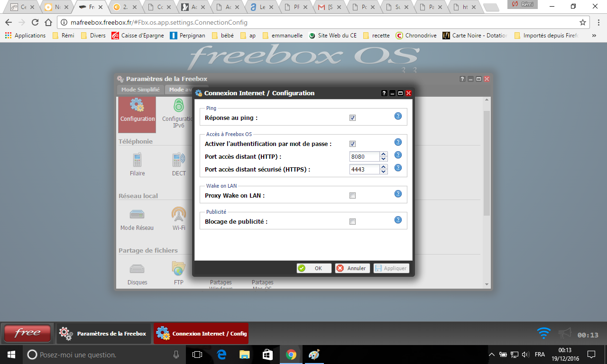
Task: Open the Windows Store taskbar icon
Action: [267, 355]
